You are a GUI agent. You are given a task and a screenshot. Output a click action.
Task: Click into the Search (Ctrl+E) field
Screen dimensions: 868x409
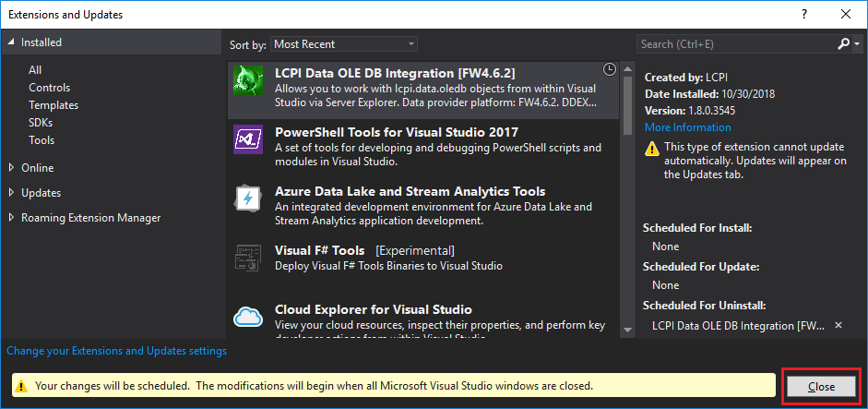[x=736, y=44]
